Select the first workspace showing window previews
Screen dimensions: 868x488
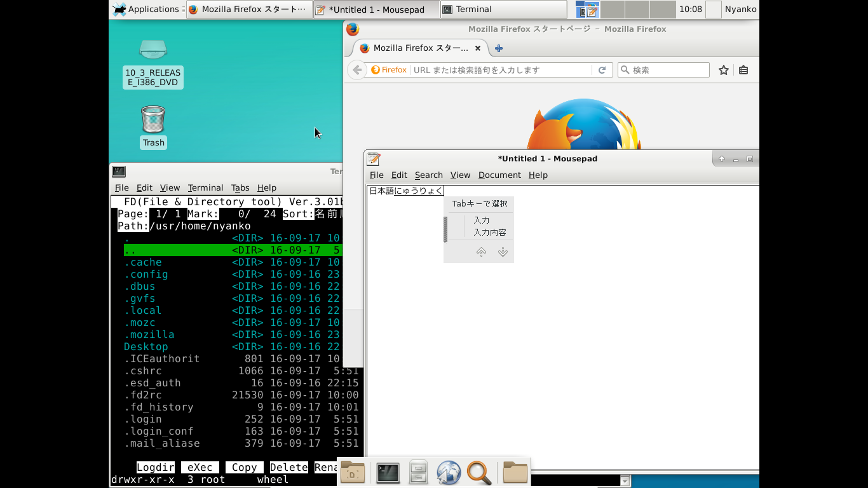[588, 10]
